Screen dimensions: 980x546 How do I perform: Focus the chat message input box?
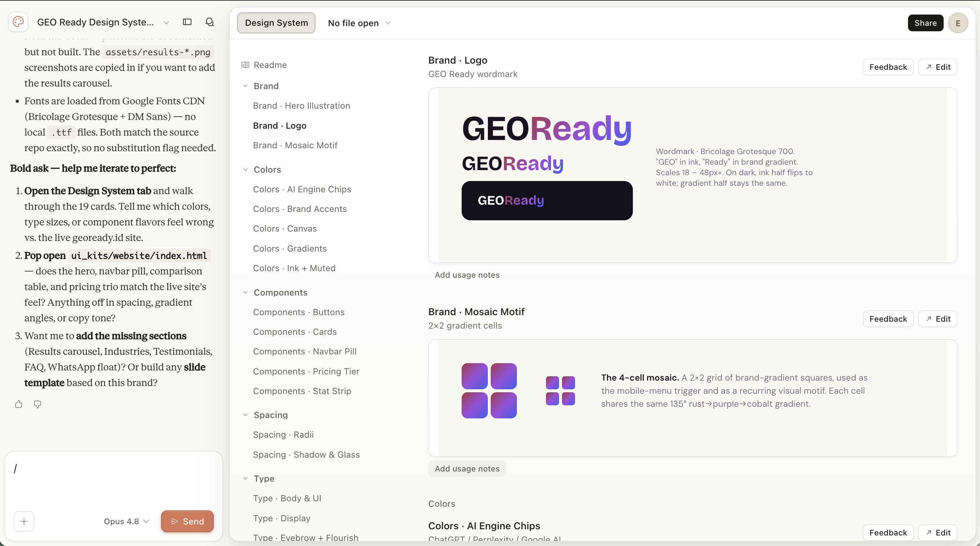[x=114, y=480]
